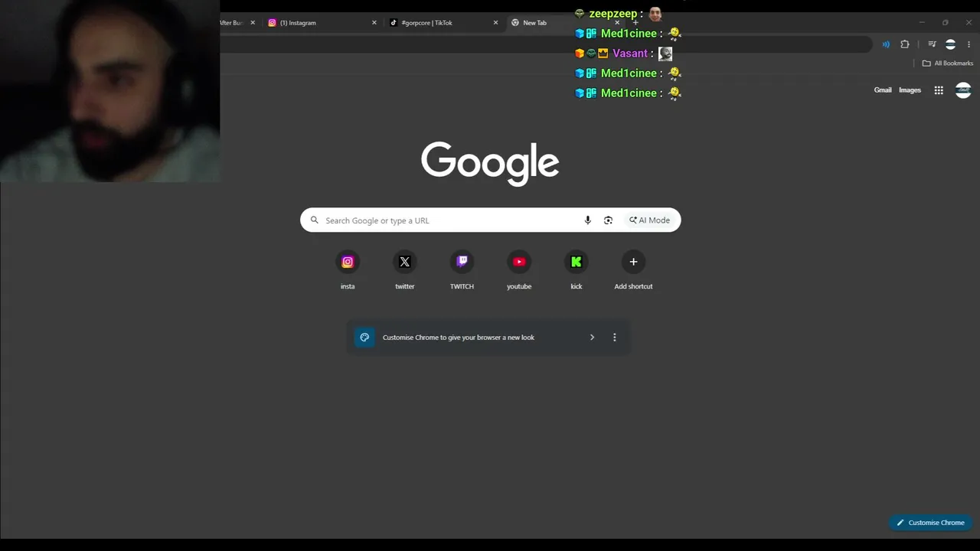Click the Customise Chrome button at bottom right
The height and width of the screenshot is (551, 980).
[930, 523]
